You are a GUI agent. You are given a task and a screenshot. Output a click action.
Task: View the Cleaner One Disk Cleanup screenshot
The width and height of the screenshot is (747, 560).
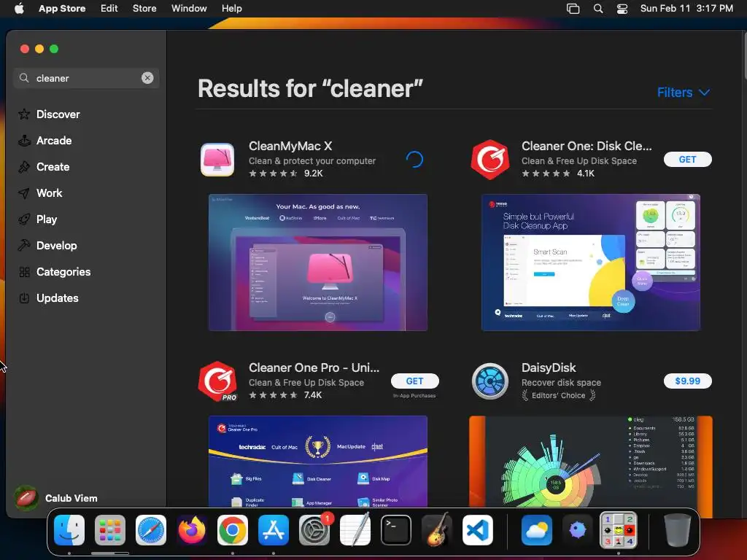[x=591, y=262]
